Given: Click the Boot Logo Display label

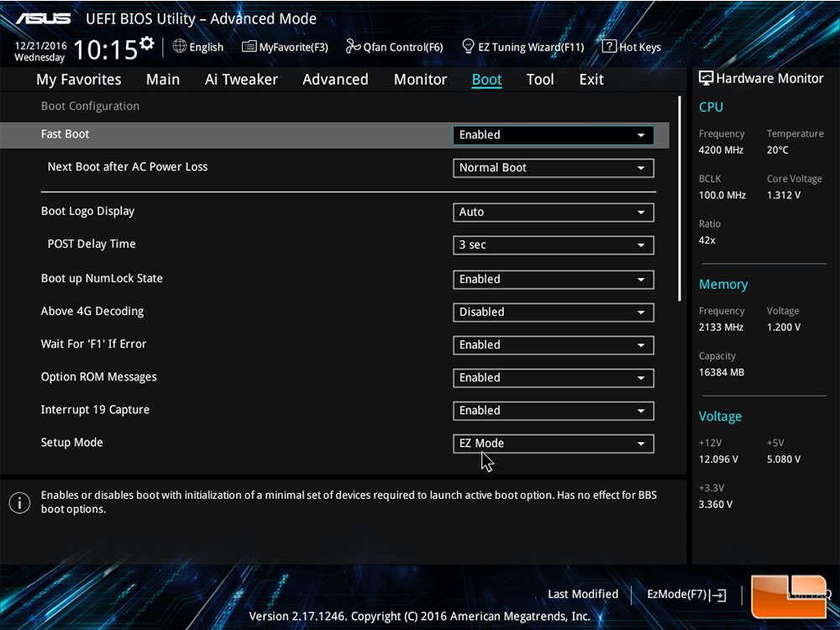Looking at the screenshot, I should click(x=87, y=211).
